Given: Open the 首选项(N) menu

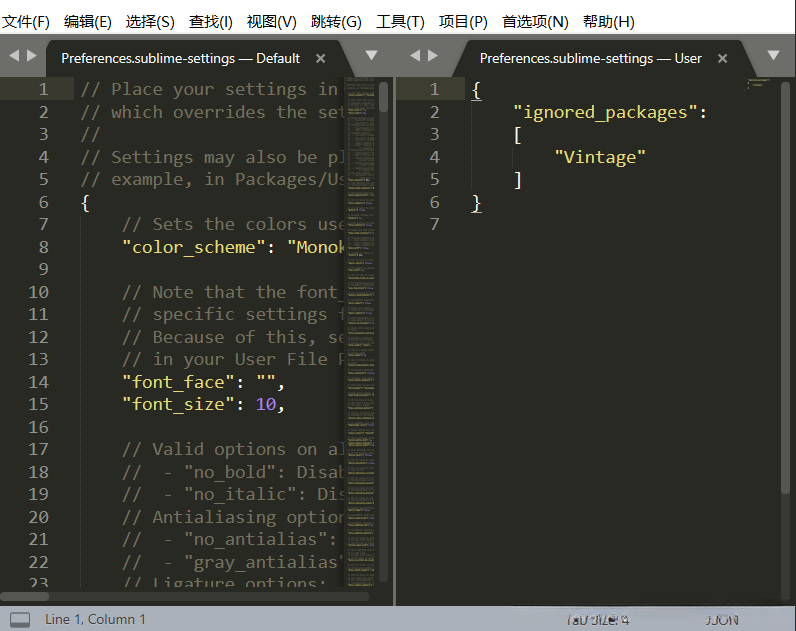Looking at the screenshot, I should pyautogui.click(x=535, y=22).
